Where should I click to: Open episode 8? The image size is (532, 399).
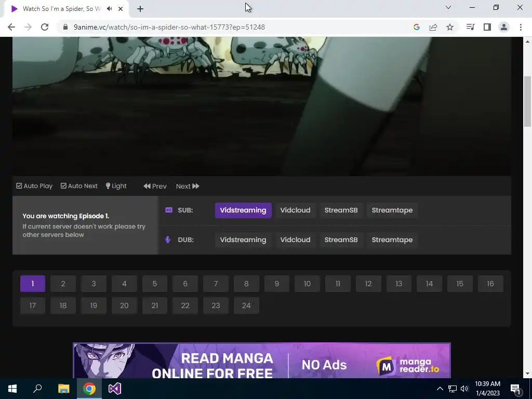pos(246,284)
